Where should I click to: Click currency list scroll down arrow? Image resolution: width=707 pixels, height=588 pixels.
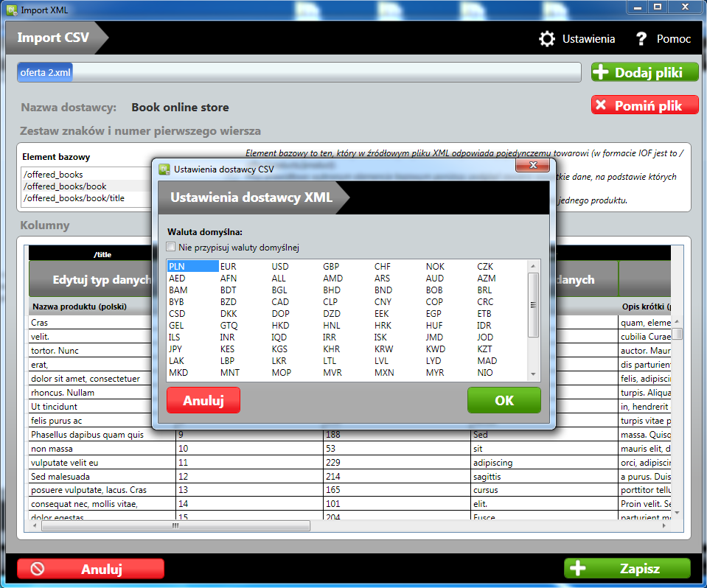pos(533,374)
